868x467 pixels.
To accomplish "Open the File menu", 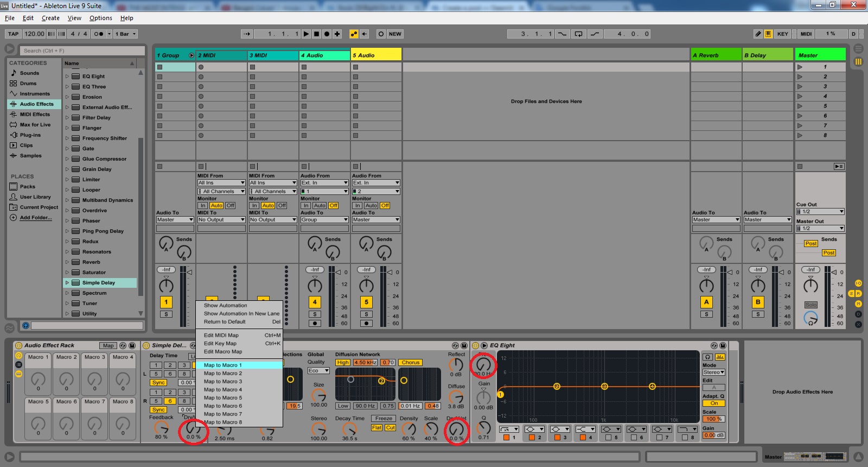I will pyautogui.click(x=10, y=18).
